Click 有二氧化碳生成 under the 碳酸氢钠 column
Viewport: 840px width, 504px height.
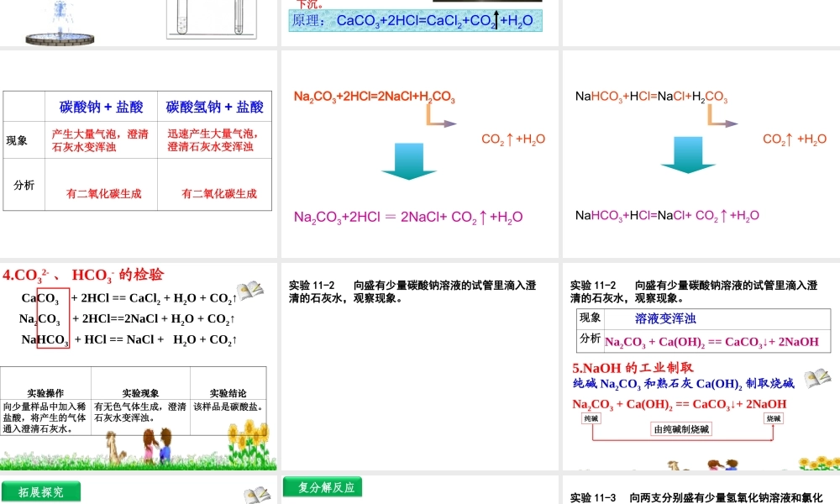click(219, 193)
